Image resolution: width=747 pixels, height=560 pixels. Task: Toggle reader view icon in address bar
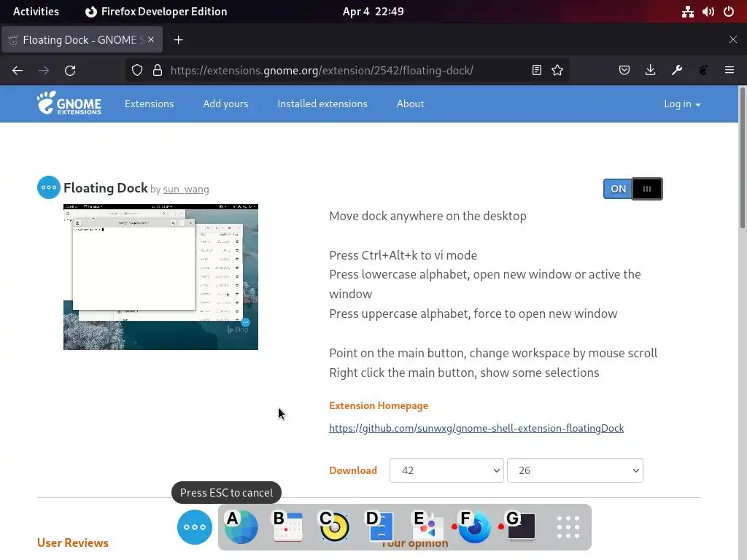[x=536, y=71]
